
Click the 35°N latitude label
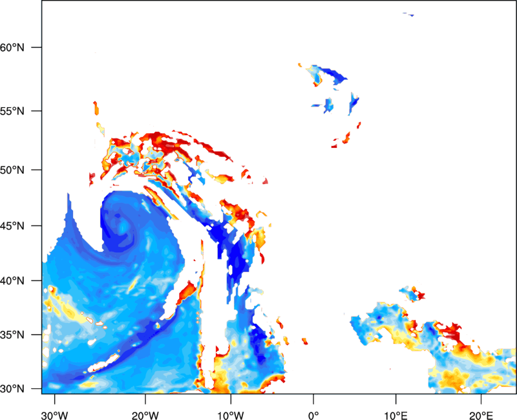[12, 335]
